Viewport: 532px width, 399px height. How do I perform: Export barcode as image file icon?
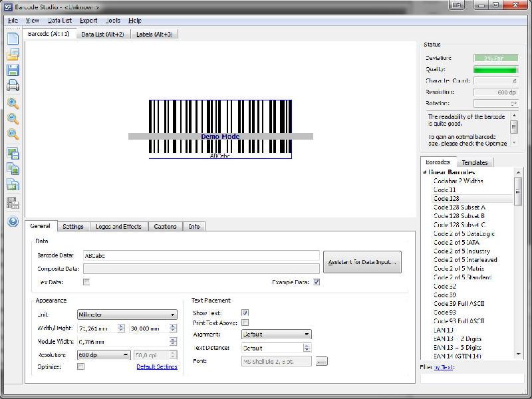(x=13, y=154)
